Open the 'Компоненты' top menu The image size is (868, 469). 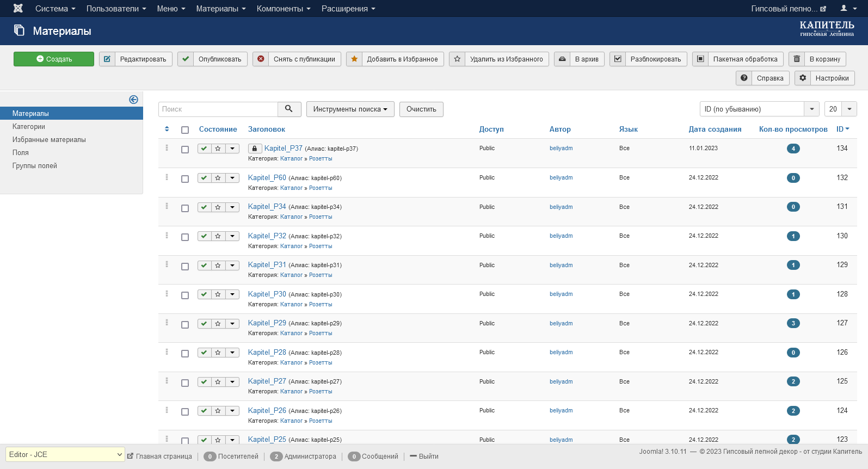(x=283, y=9)
